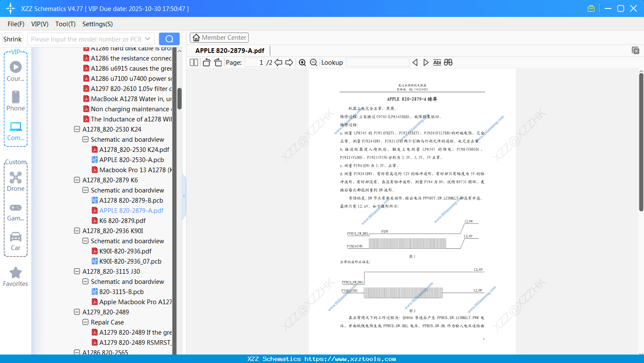Click the Shrink button

pyautogui.click(x=12, y=39)
